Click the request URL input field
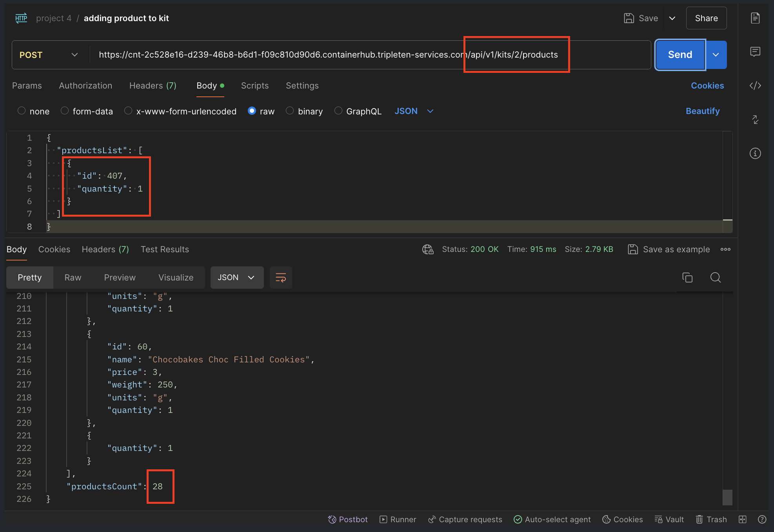The image size is (774, 532). (x=370, y=55)
